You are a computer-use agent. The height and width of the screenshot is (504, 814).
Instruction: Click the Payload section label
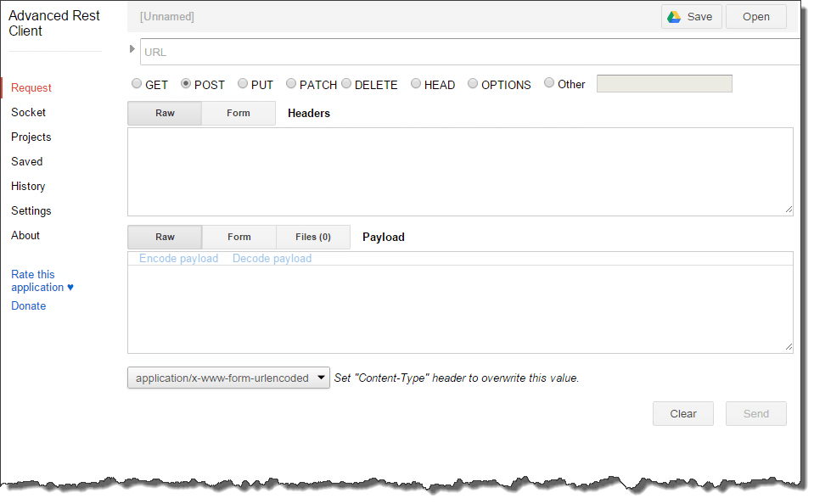click(x=384, y=238)
